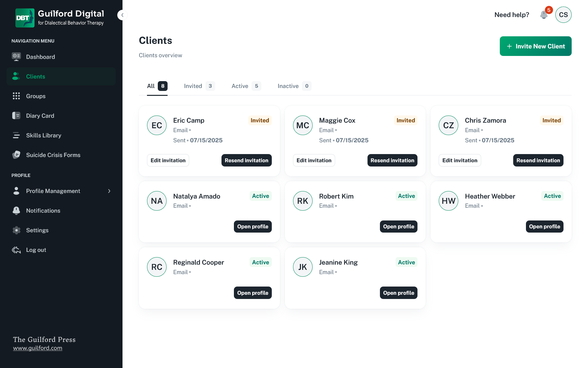This screenshot has width=588, height=368.
Task: Click the Suicide Crisis Forms icon
Action: pyautogui.click(x=16, y=155)
